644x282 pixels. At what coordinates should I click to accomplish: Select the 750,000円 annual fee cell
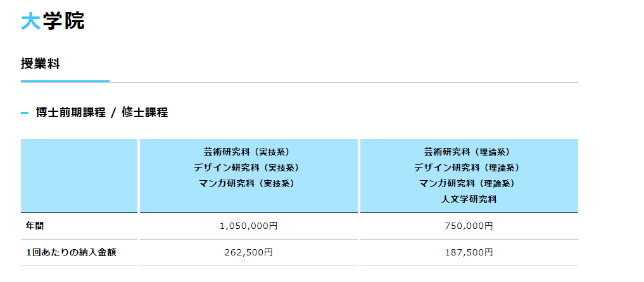(x=469, y=226)
